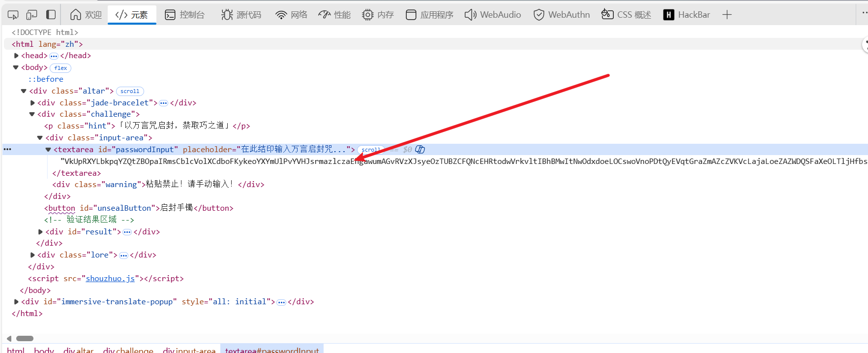Open the 欢迎 welcome tab
Image resolution: width=868 pixels, height=353 pixels.
point(86,15)
